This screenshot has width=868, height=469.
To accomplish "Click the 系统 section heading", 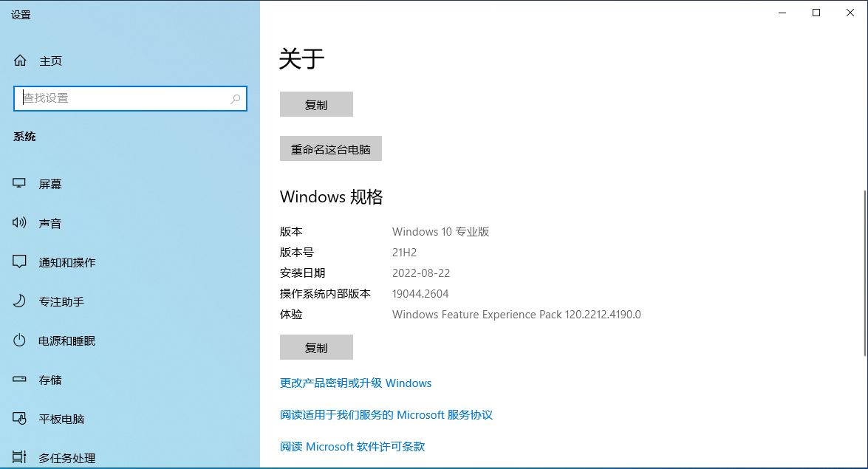I will click(x=24, y=136).
